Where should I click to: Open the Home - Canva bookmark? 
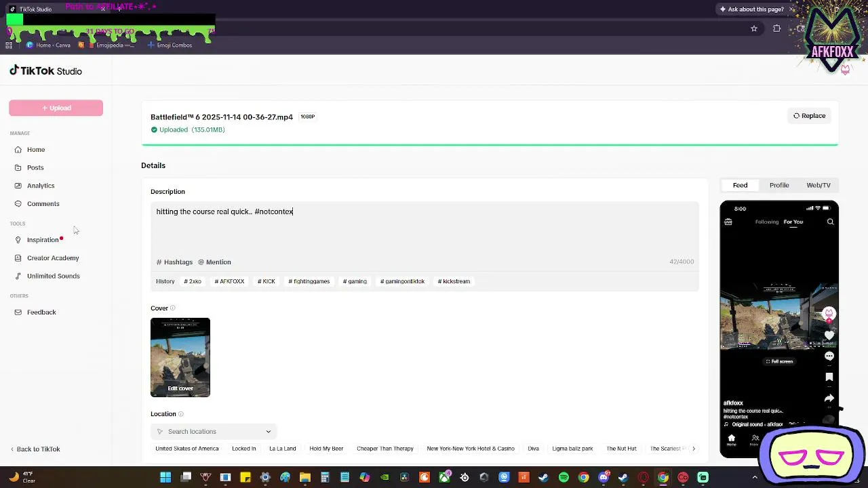pos(48,45)
